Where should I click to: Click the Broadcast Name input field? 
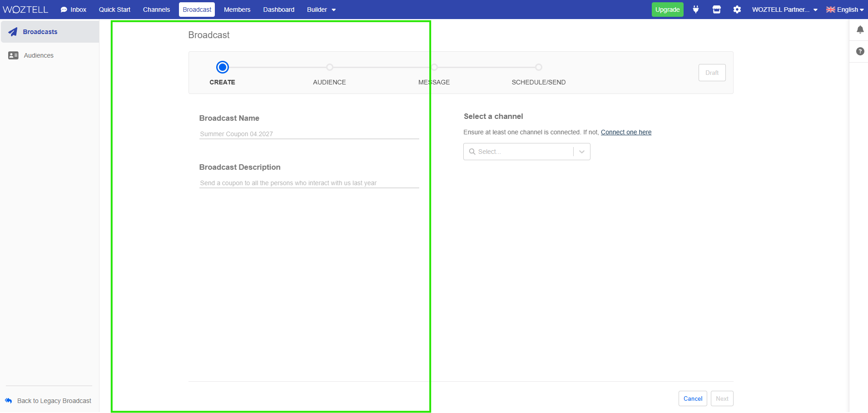coord(309,134)
